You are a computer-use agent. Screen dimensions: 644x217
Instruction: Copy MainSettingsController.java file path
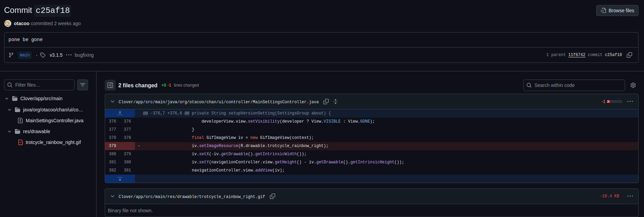[x=326, y=102]
